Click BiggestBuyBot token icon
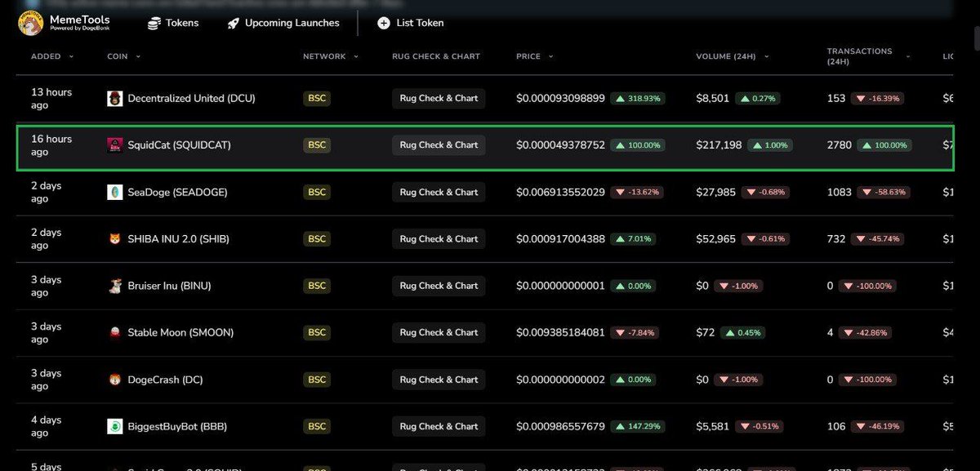 click(115, 427)
